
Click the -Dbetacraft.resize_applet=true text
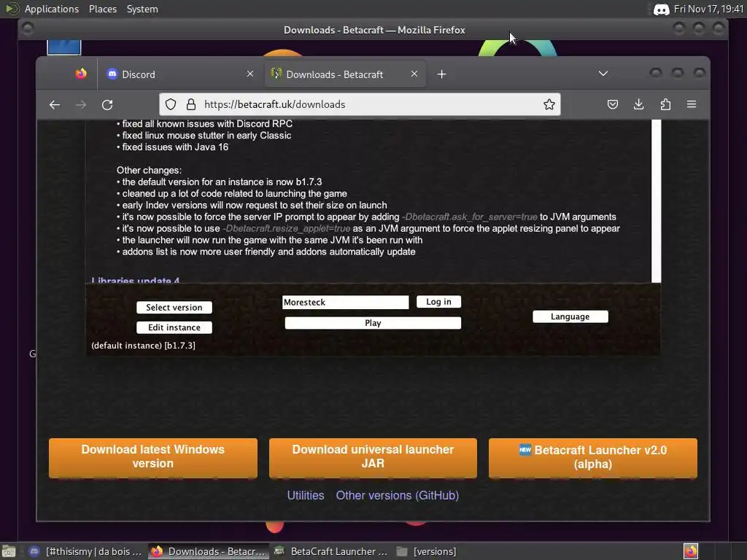coord(286,228)
